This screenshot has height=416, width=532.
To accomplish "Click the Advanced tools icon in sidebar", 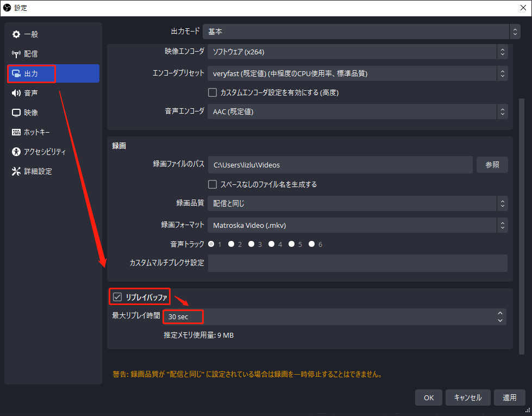I will pos(16,171).
